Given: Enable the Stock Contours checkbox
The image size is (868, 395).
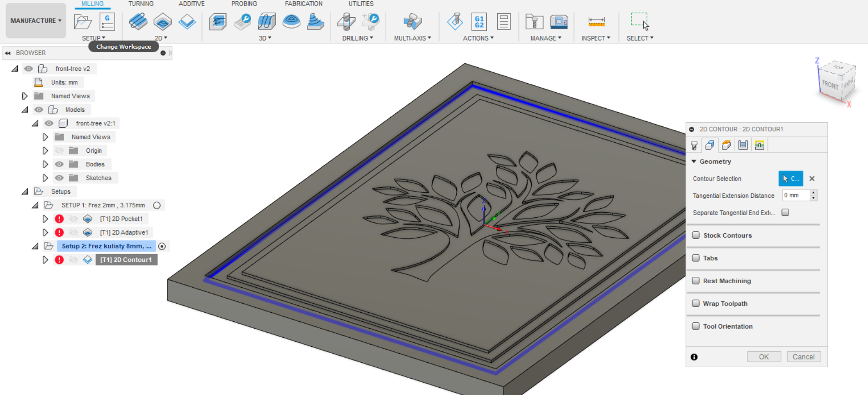Looking at the screenshot, I should coord(696,235).
